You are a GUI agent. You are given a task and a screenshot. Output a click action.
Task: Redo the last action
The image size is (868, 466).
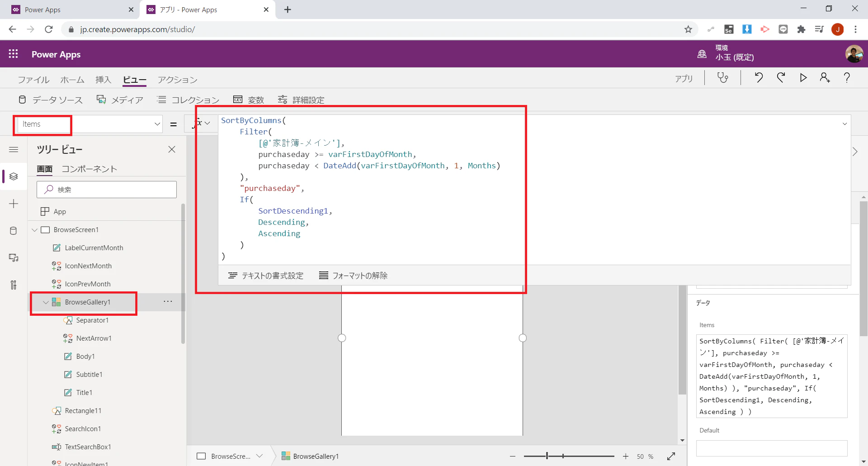(781, 78)
